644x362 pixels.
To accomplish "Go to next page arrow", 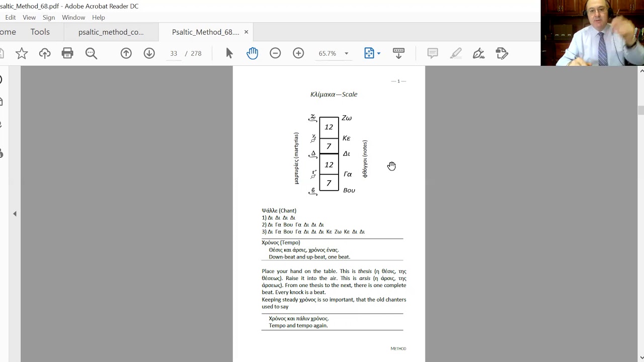I will (149, 53).
